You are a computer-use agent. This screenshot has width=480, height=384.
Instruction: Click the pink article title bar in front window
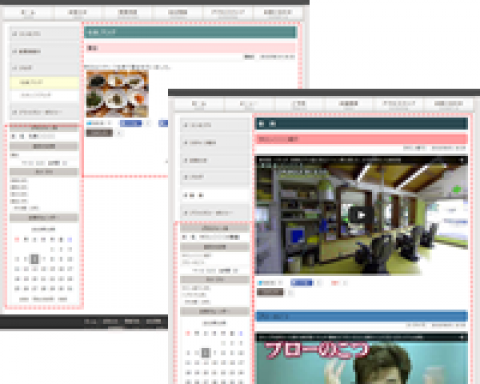point(361,139)
